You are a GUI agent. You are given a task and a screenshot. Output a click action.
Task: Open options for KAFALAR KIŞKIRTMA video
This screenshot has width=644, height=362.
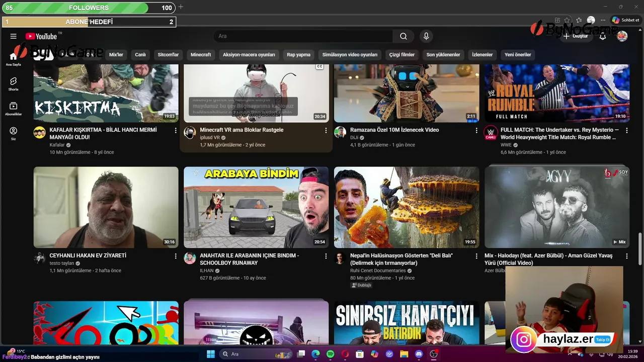click(176, 130)
